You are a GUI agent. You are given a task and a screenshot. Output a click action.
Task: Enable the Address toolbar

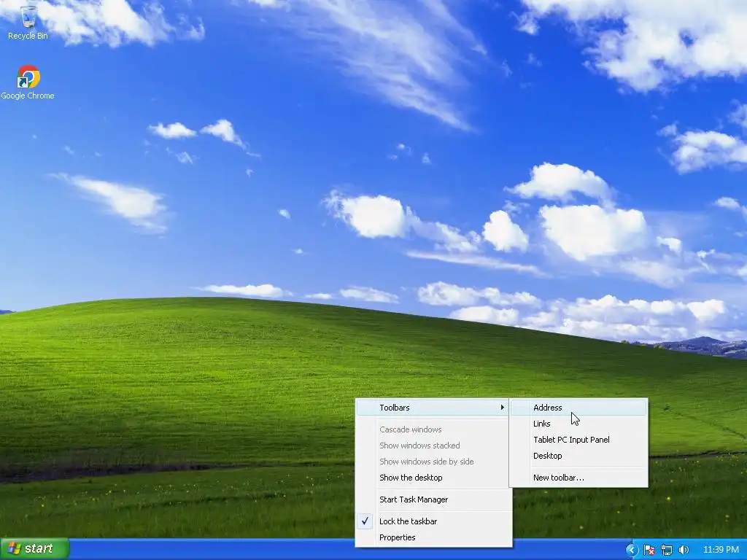[578, 408]
